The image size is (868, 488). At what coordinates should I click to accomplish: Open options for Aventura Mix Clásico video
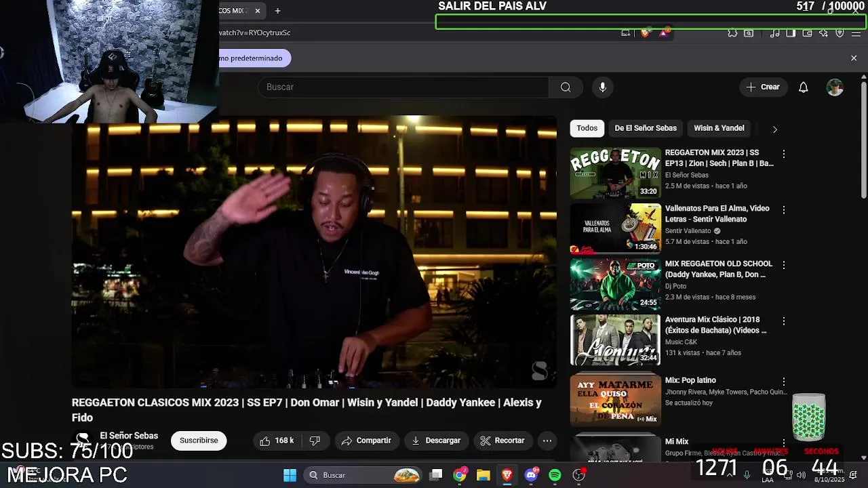point(784,321)
